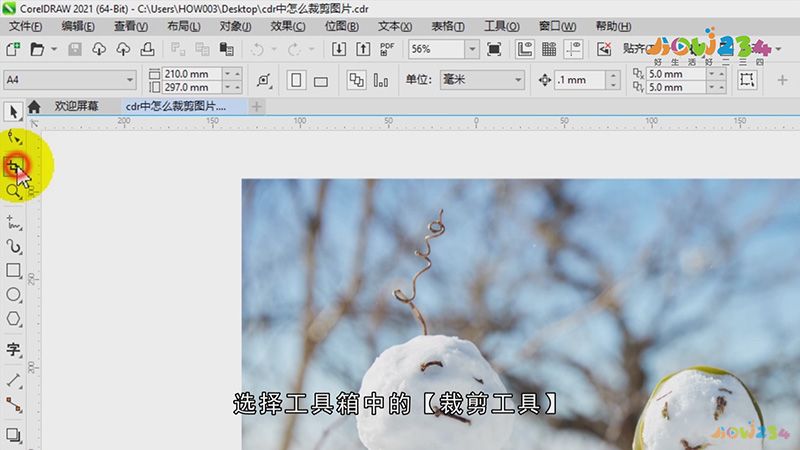The width and height of the screenshot is (800, 450).
Task: Click the duplicate distance x 5.0 mm field
Action: tap(675, 73)
